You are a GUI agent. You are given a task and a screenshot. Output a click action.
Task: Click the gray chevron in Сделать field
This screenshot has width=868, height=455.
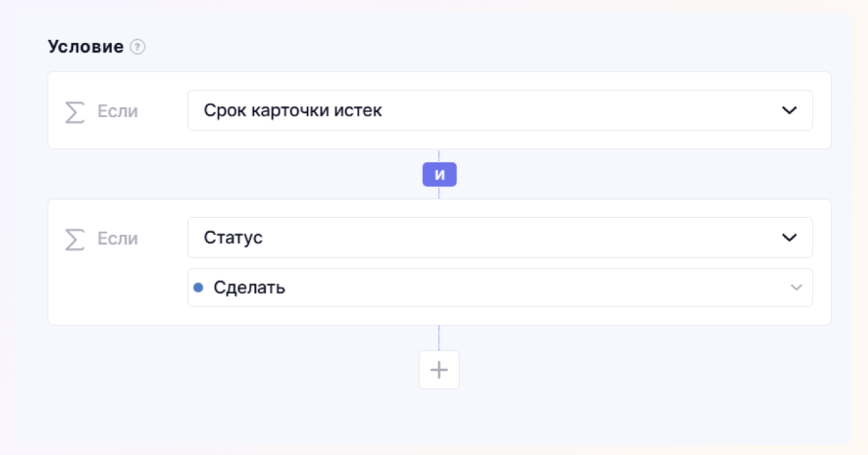(796, 287)
